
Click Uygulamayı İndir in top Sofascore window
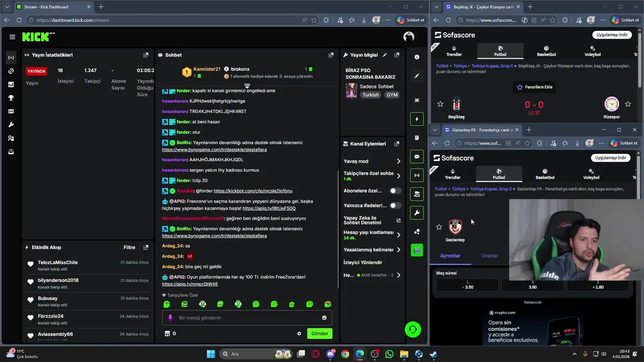(x=612, y=35)
